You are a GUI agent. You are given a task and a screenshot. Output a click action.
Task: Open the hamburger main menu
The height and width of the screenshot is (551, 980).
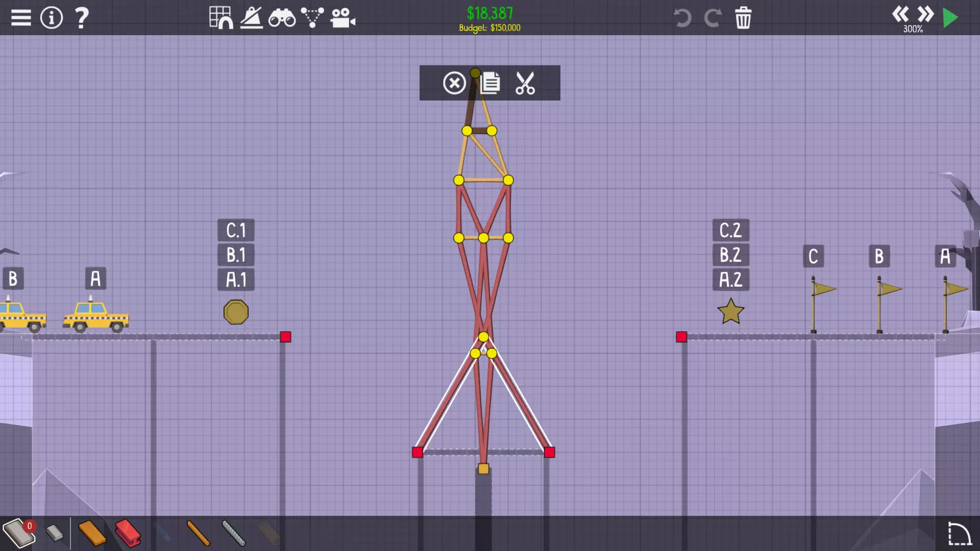pyautogui.click(x=21, y=18)
